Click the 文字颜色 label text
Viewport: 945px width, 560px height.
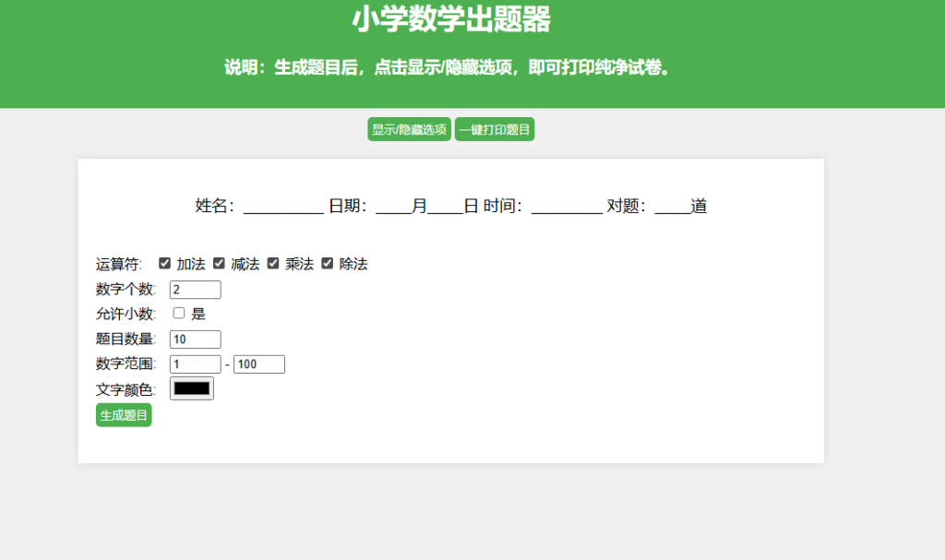coord(126,390)
